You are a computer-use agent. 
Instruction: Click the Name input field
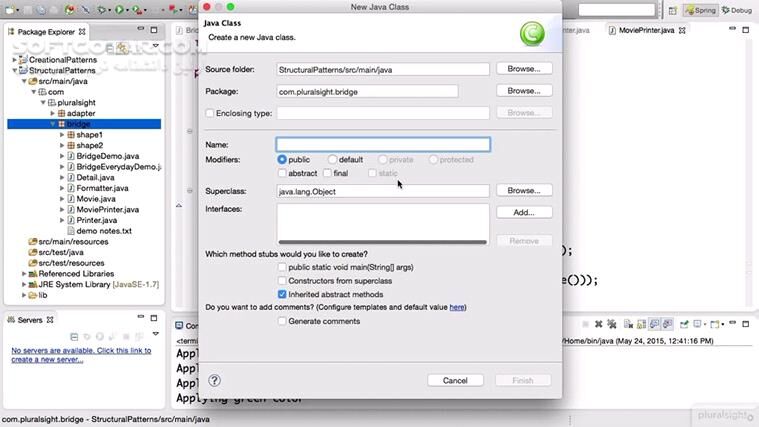click(383, 144)
